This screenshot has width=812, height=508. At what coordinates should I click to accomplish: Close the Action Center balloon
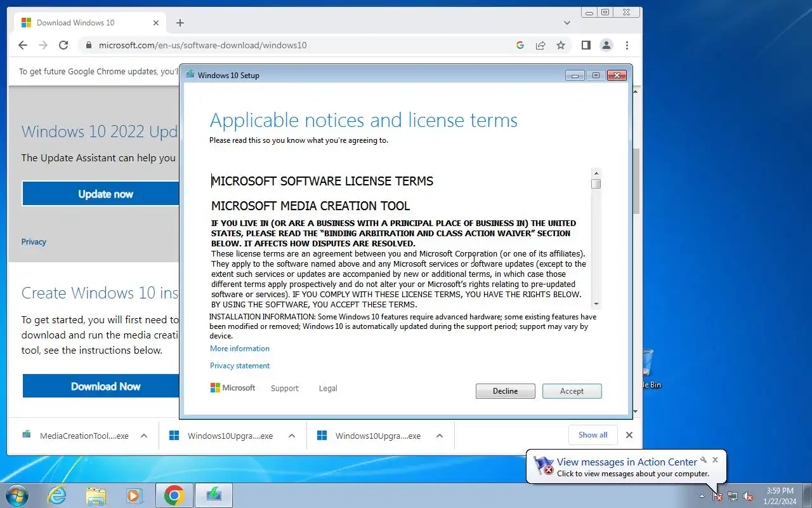715,460
